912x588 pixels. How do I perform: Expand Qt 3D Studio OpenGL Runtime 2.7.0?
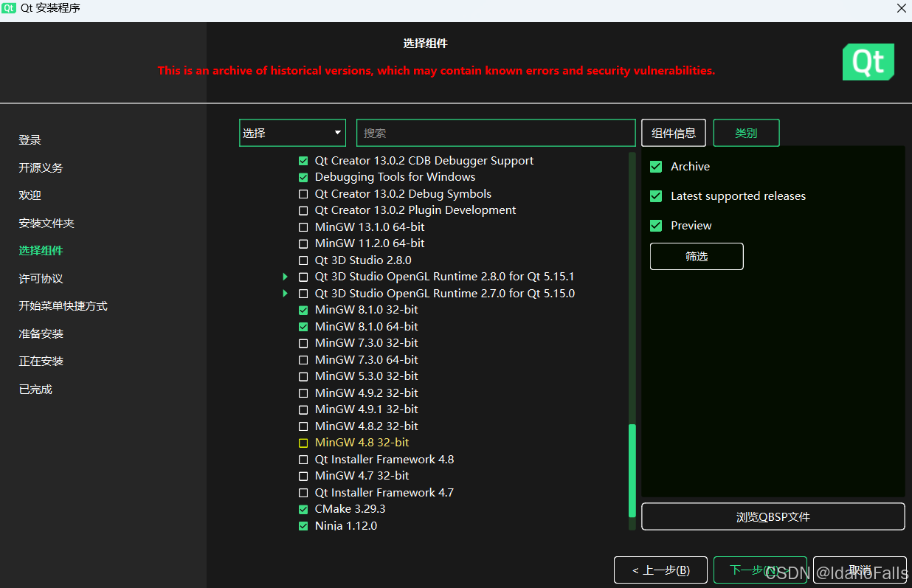point(286,294)
